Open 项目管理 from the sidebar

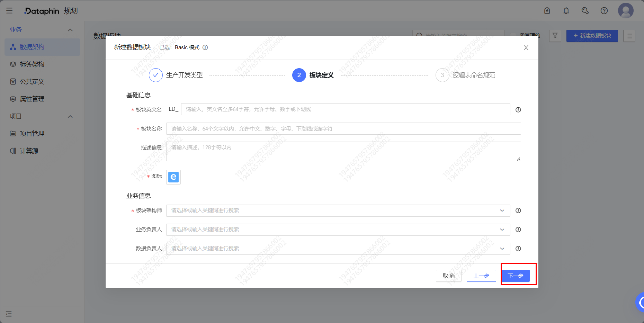(32, 133)
